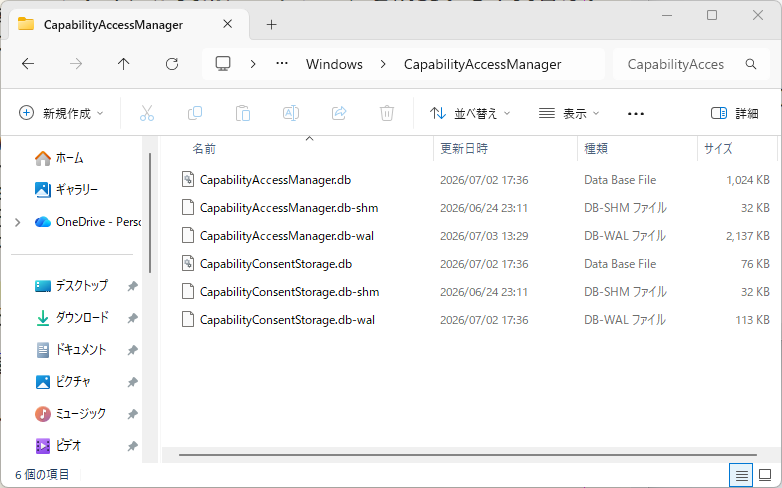Open ビデオ in navigation pane

pos(58,445)
